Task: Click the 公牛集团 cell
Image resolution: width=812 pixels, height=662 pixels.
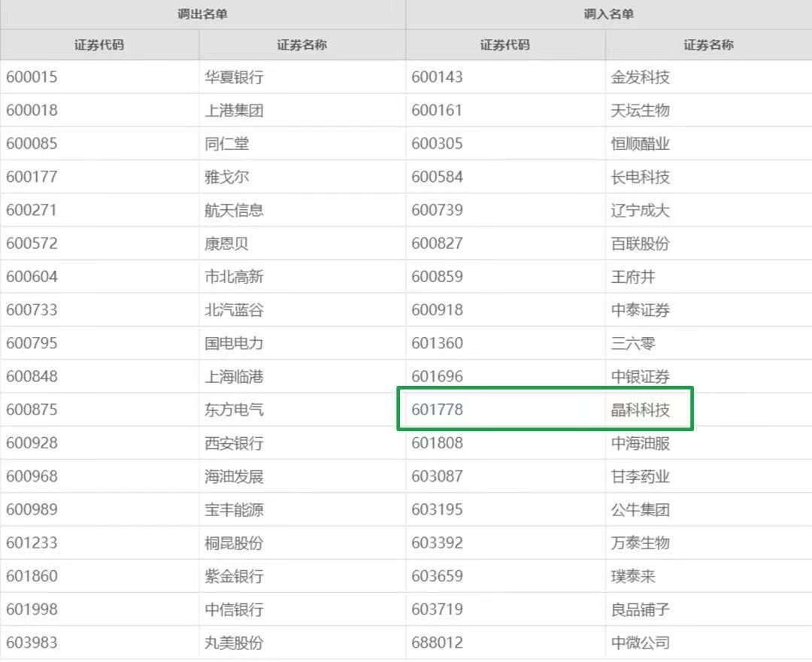Action: pyautogui.click(x=654, y=509)
